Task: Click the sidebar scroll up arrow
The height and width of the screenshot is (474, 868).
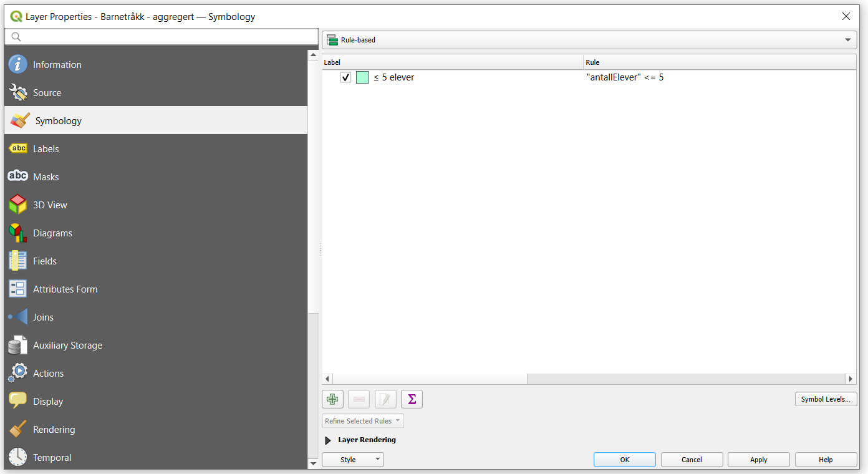Action: pos(313,55)
